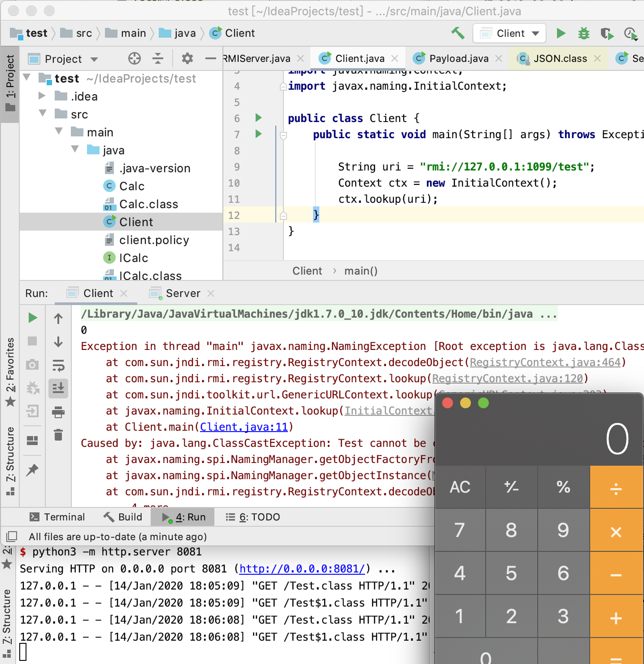Screen dimensions: 644x664
Task: Fold the main method at line 7
Action: pyautogui.click(x=283, y=135)
